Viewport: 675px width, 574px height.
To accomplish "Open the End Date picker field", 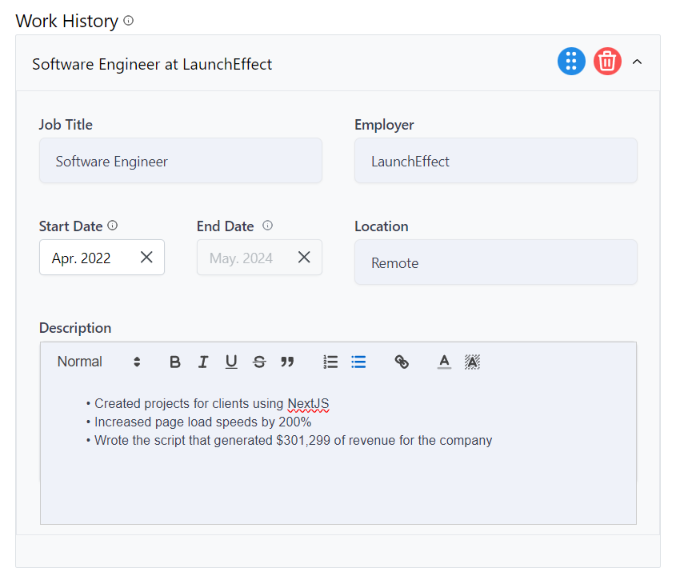I will 259,257.
